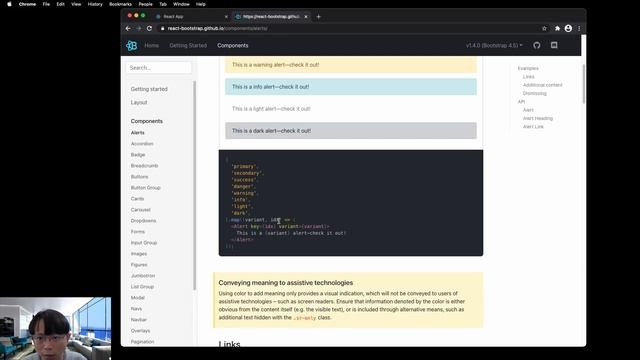Open Jumbotron in sidebar

[143, 276]
